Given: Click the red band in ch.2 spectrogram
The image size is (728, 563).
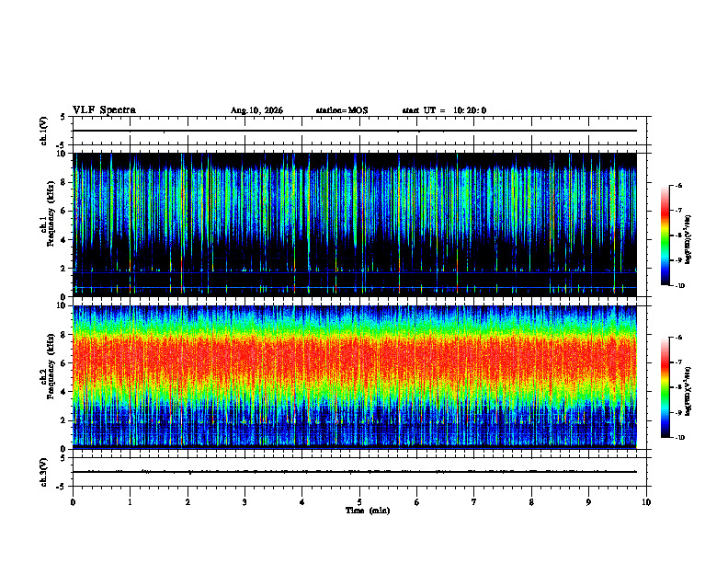Looking at the screenshot, I should [x=355, y=358].
